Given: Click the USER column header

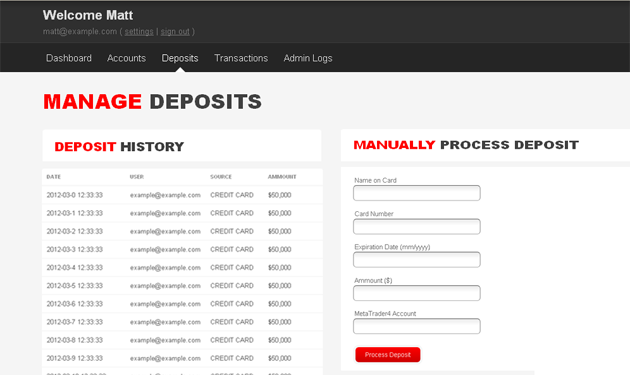Looking at the screenshot, I should pos(137,177).
